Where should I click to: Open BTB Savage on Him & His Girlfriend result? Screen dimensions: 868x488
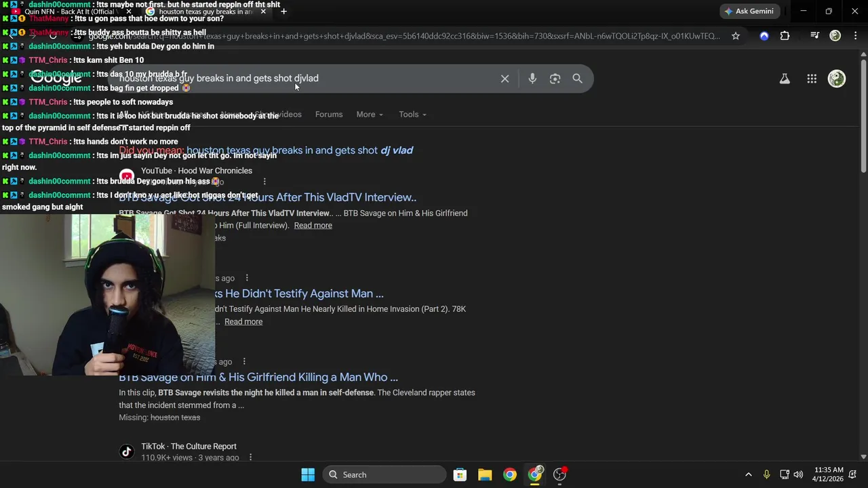[258, 377]
